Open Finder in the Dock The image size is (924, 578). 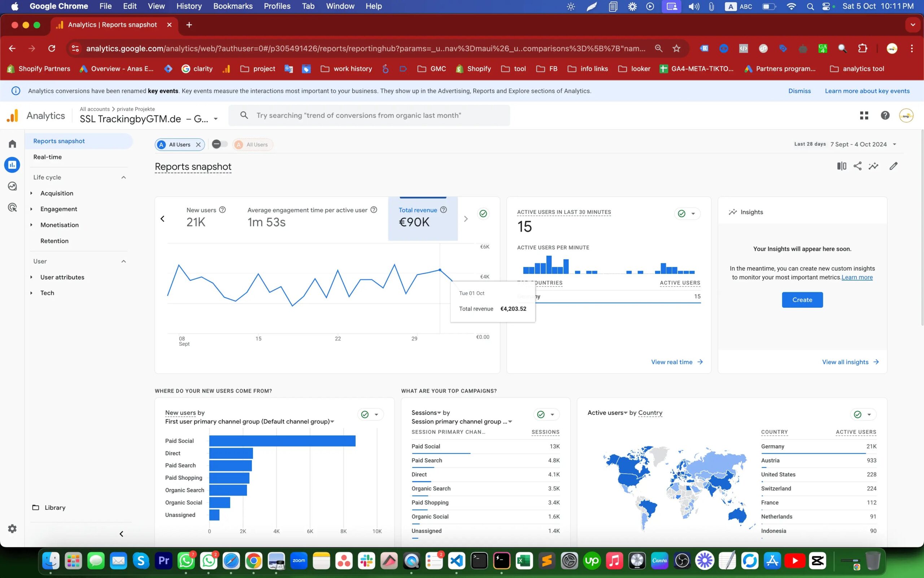coord(51,561)
